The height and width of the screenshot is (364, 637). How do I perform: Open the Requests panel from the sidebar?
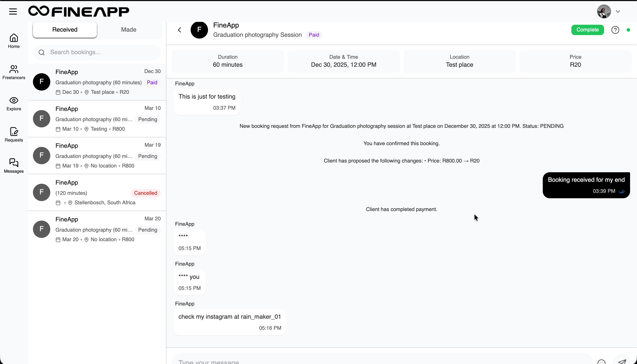click(13, 135)
